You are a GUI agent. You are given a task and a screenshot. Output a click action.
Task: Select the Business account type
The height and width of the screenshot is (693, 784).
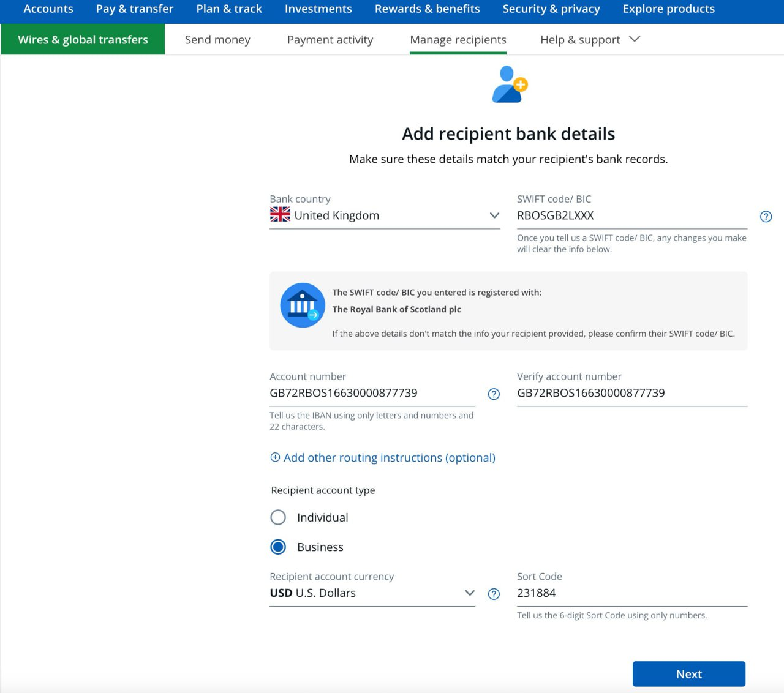[x=278, y=547]
